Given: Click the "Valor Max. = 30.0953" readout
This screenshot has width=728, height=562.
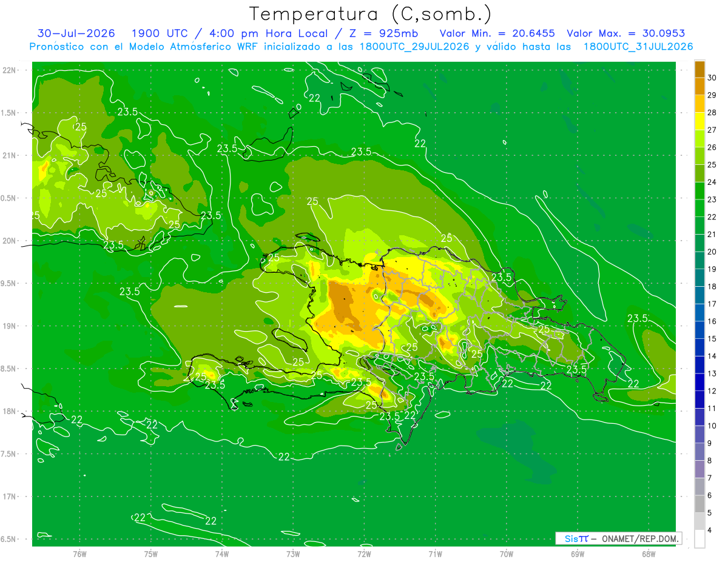Looking at the screenshot, I should click(625, 33).
